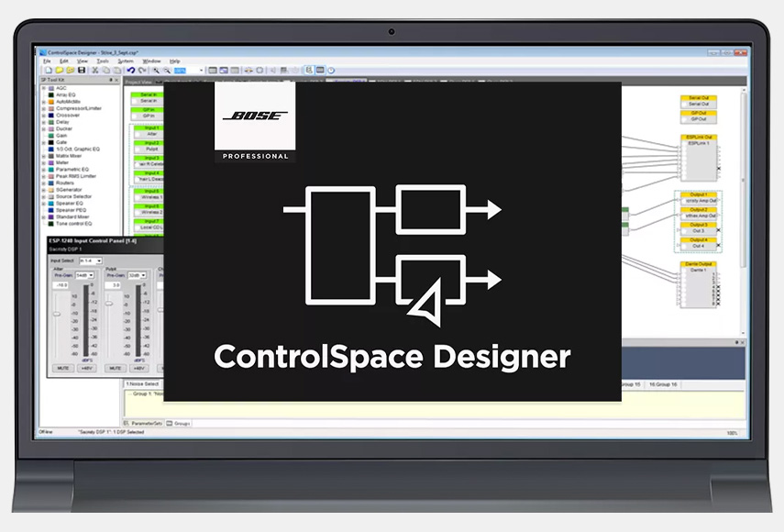
Task: Select the orange AutoMicMix block icon
Action: pos(51,102)
